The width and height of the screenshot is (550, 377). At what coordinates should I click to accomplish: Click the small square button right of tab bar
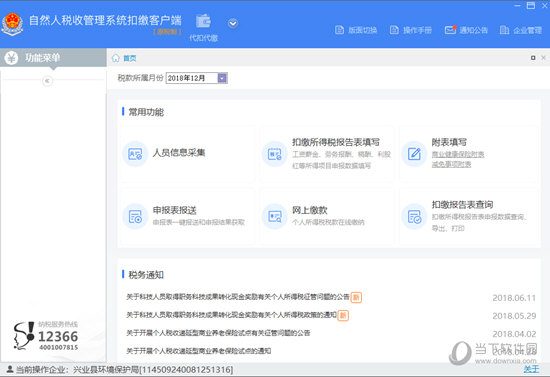[533, 58]
